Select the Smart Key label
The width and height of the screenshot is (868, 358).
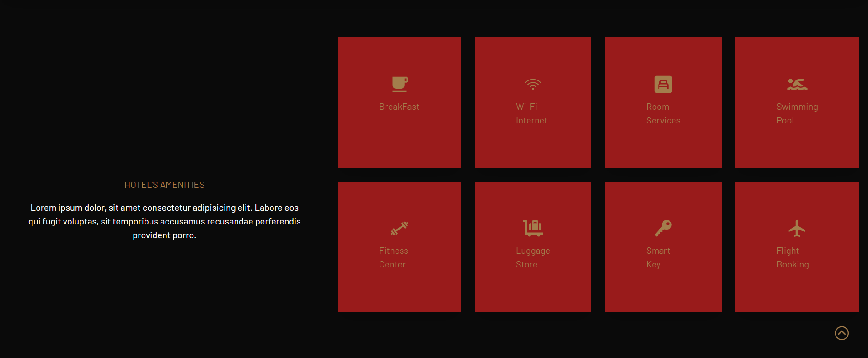coord(658,258)
